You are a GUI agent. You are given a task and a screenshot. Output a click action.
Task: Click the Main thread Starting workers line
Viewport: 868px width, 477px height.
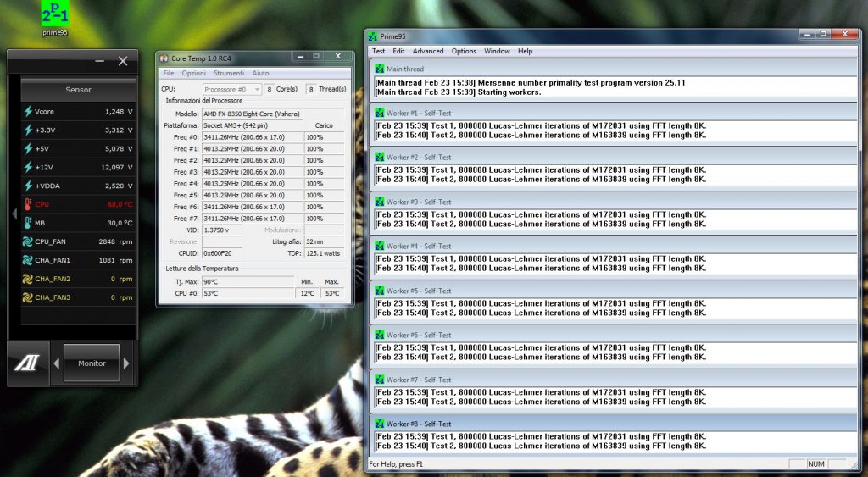[458, 92]
